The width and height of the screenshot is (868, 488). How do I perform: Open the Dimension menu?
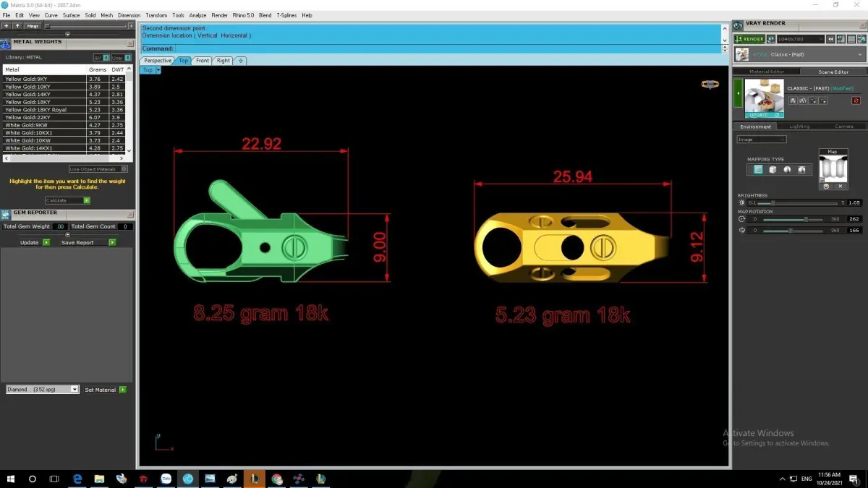(x=129, y=15)
